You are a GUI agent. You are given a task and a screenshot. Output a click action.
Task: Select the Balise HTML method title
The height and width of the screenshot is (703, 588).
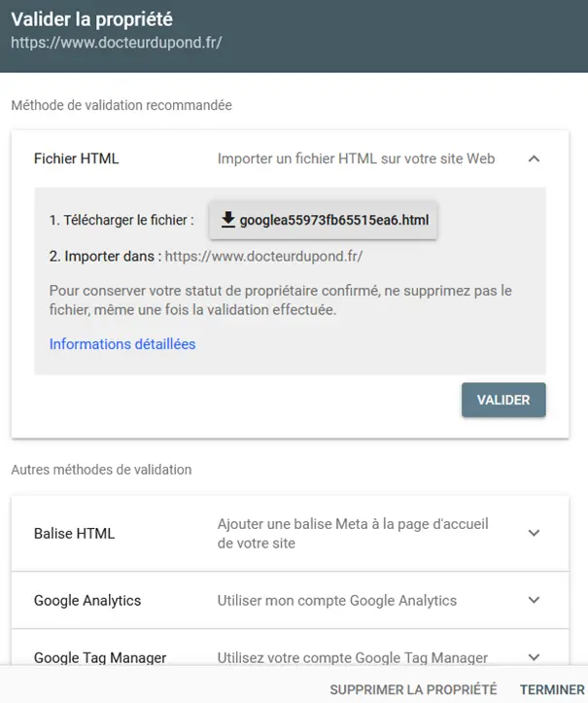[x=75, y=533]
